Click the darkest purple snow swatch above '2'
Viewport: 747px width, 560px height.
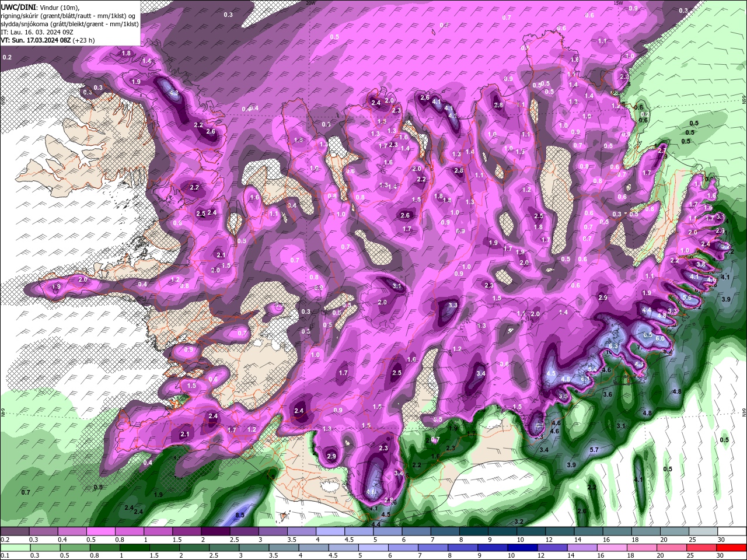click(x=215, y=531)
